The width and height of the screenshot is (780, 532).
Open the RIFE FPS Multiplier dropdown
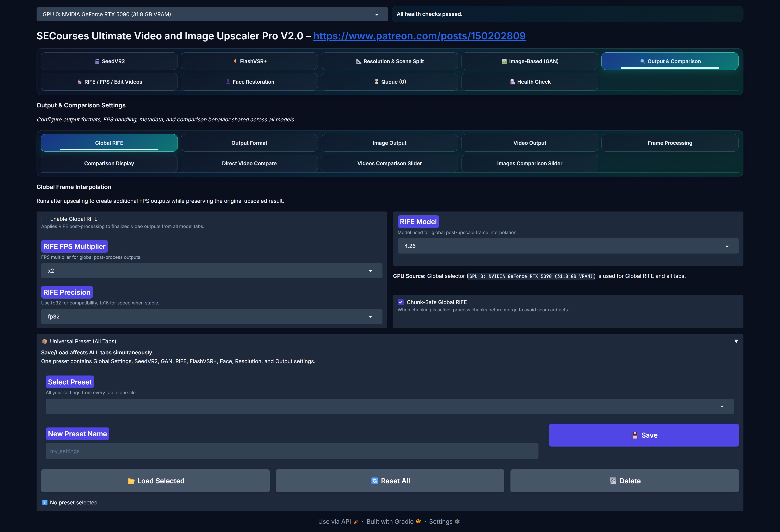[x=211, y=271]
